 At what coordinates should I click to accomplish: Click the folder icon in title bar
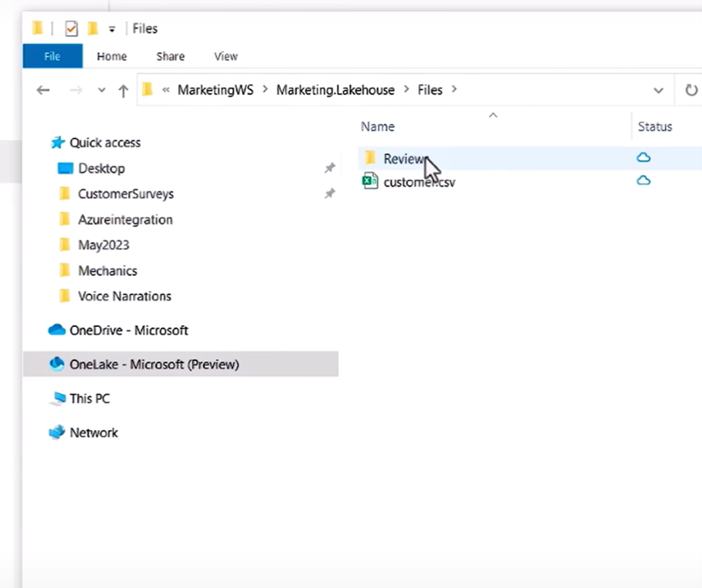click(x=38, y=28)
